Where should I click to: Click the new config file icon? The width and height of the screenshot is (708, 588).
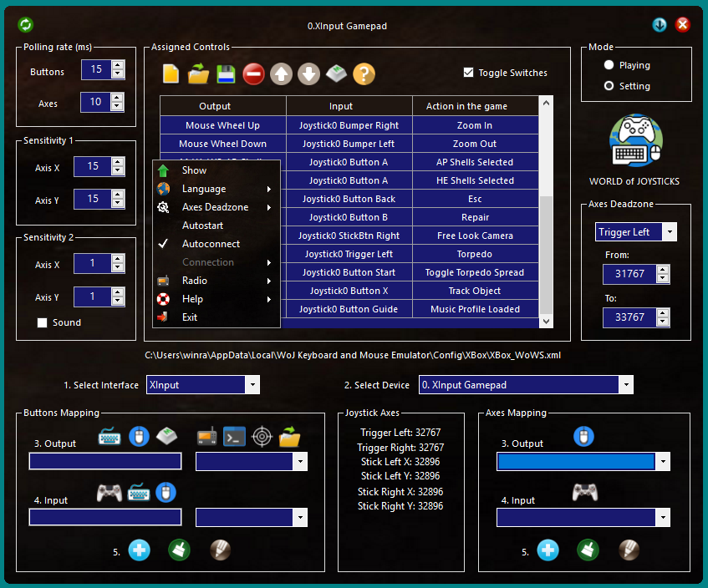(171, 74)
